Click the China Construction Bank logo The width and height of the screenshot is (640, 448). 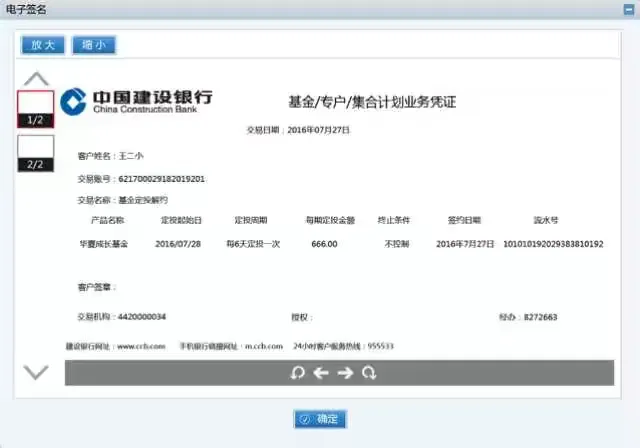136,100
